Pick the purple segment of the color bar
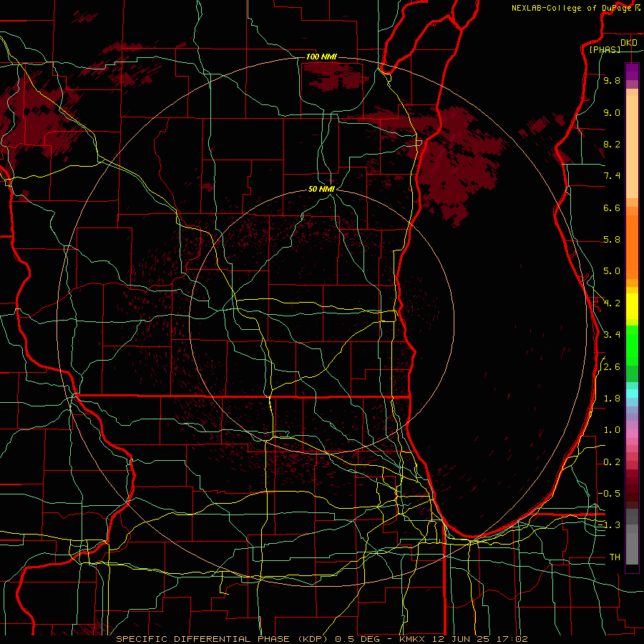Screen dimensions: 644x644 pos(632,72)
